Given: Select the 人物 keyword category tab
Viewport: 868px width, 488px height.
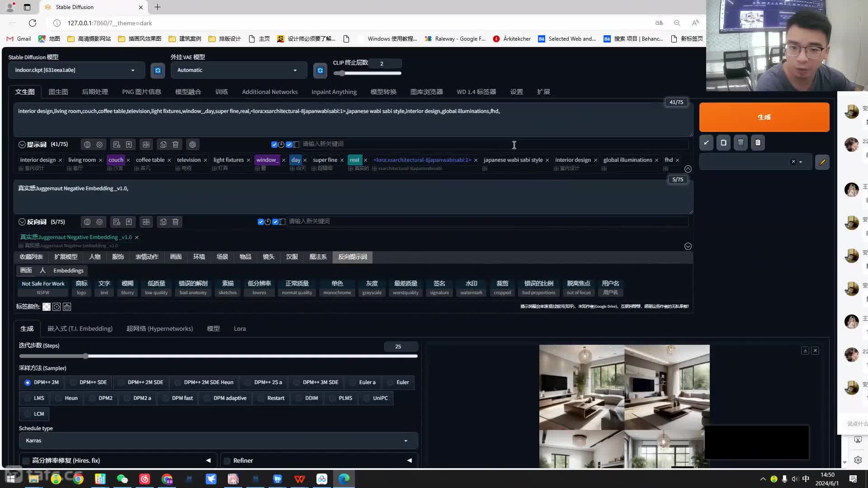Looking at the screenshot, I should [x=94, y=257].
